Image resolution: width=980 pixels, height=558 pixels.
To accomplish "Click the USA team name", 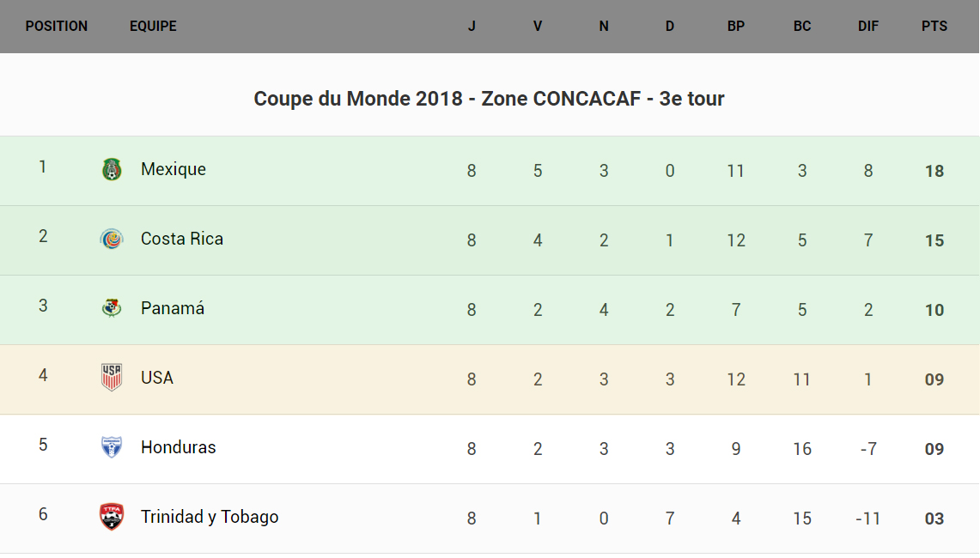I will tap(157, 378).
